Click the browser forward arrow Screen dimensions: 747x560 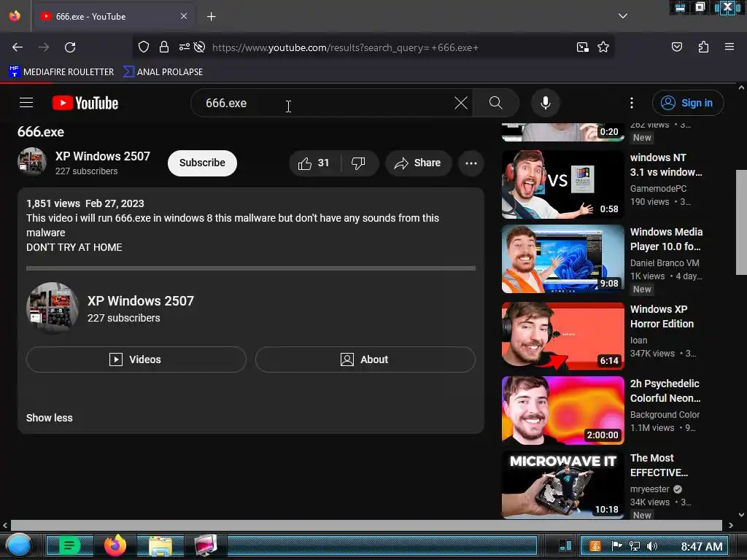tap(44, 47)
